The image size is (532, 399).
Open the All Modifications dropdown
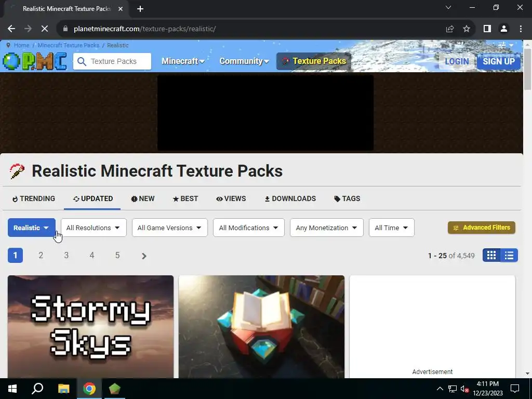249,228
